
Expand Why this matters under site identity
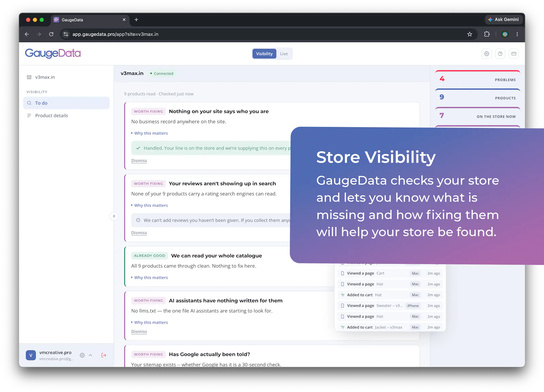(150, 133)
